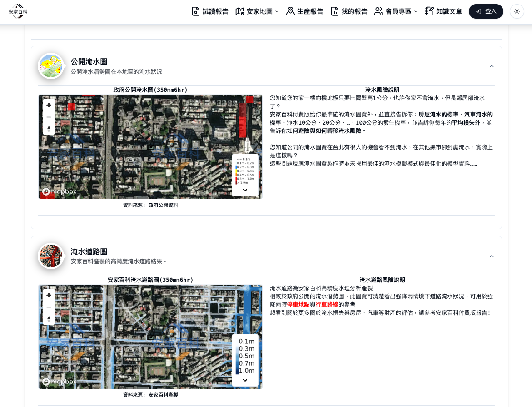The image size is (532, 407).
Task: Expand the flood depth legend chevron
Action: pyautogui.click(x=245, y=190)
